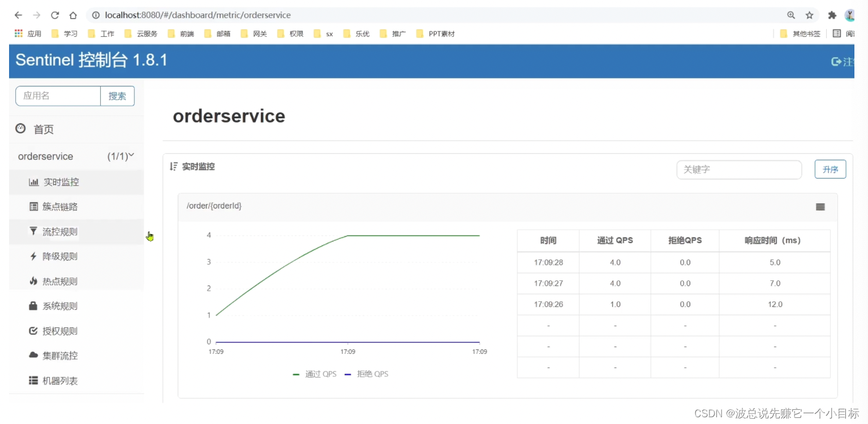
Task: Open the 云服务 bookmark folder
Action: coord(140,33)
